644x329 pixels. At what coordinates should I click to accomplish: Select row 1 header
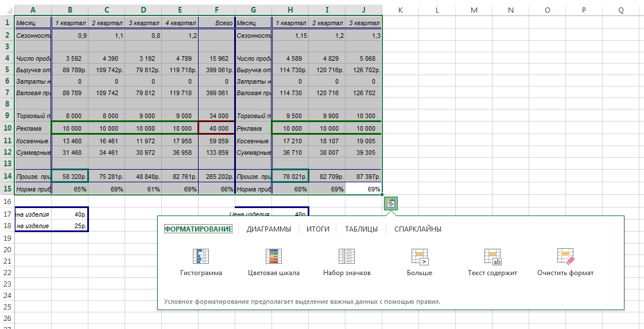(7, 22)
